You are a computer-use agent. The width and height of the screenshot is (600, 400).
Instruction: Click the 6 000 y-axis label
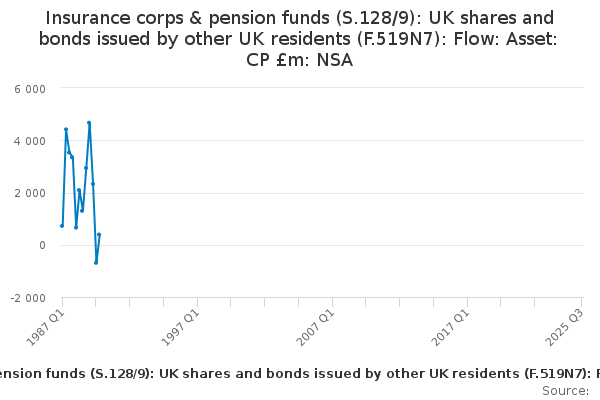coord(30,89)
